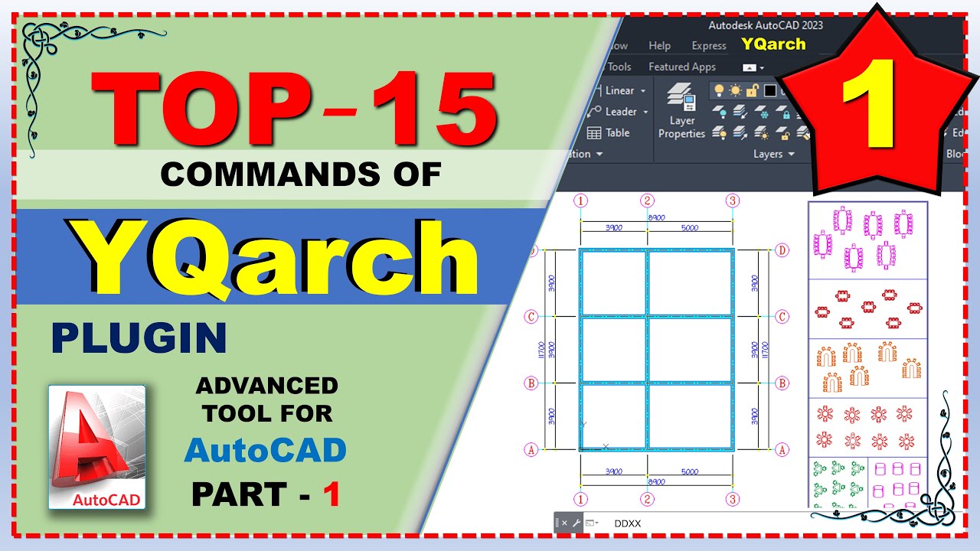Select top grid bubble 1
Screen dimensions: 980x551
tap(581, 201)
